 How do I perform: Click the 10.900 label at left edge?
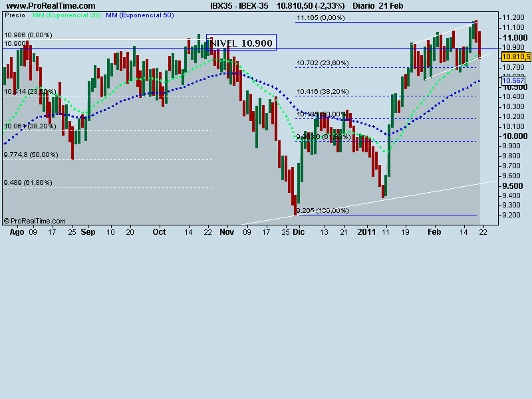point(15,44)
